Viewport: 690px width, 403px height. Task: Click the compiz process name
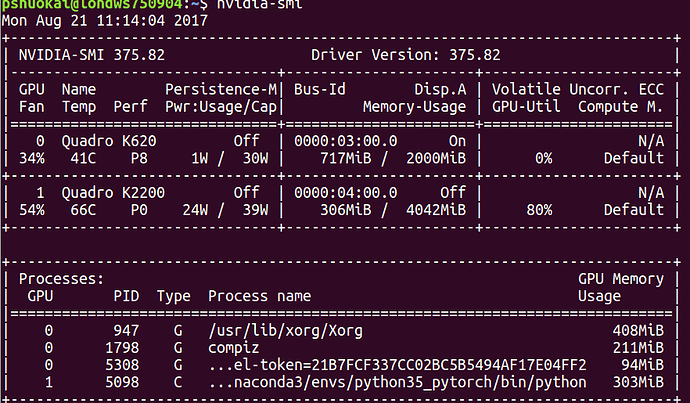point(234,348)
